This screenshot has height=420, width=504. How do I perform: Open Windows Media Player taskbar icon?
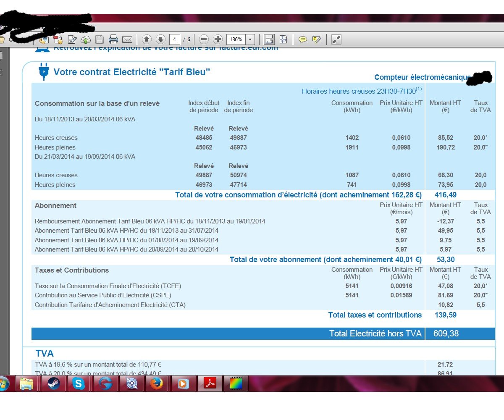183,383
